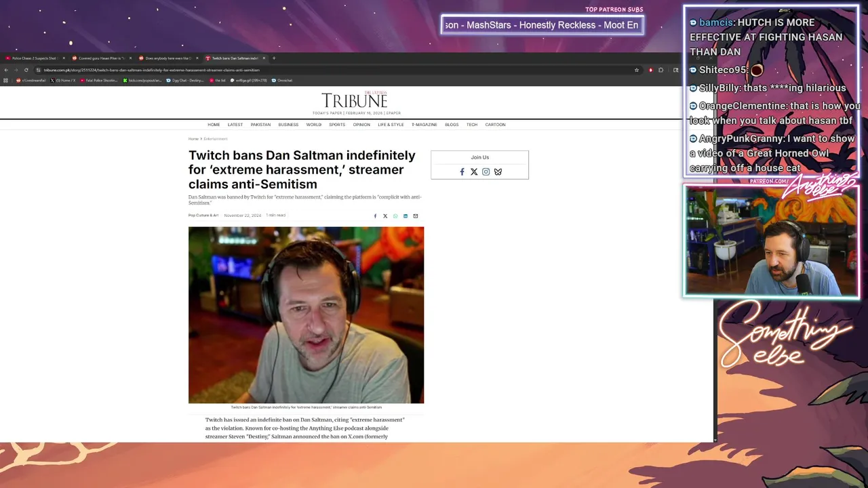
Task: Click AngryPunkGranny chat message
Action: point(773,153)
